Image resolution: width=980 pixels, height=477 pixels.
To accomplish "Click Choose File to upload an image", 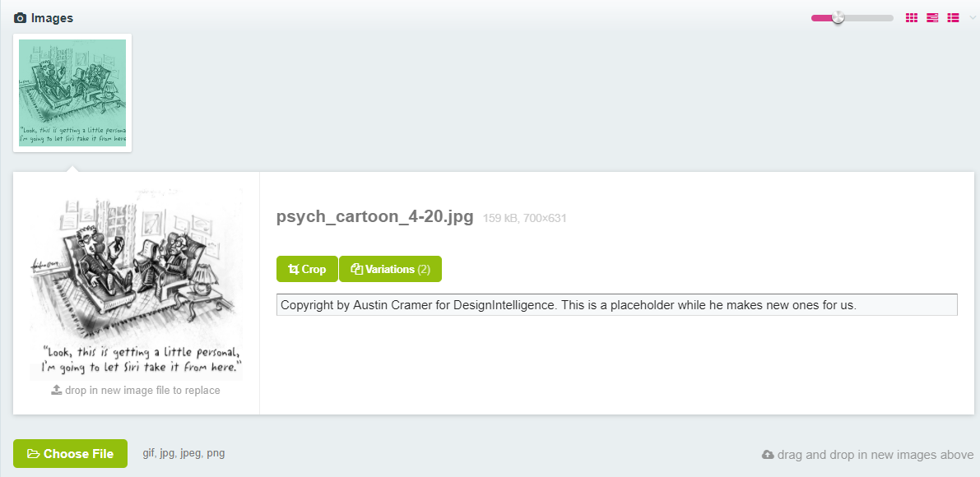I will point(70,453).
